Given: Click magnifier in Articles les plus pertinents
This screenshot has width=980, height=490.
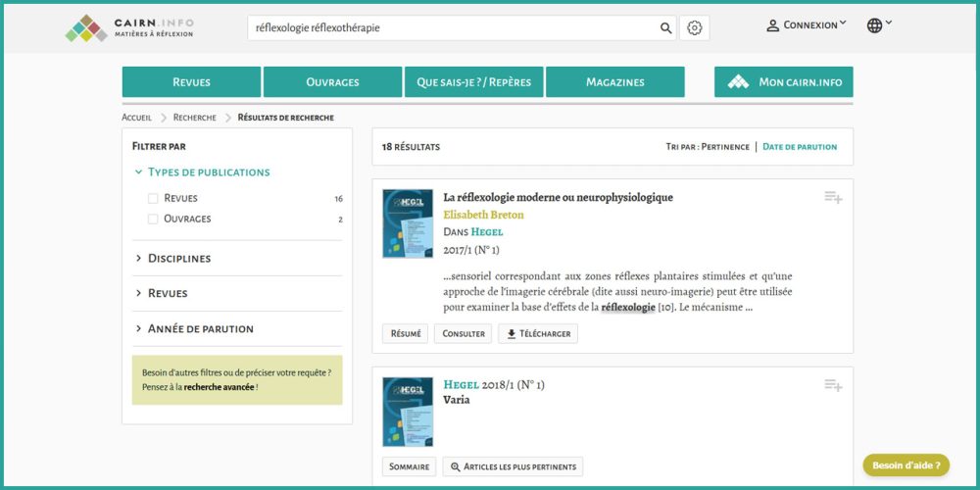Looking at the screenshot, I should pos(455,466).
